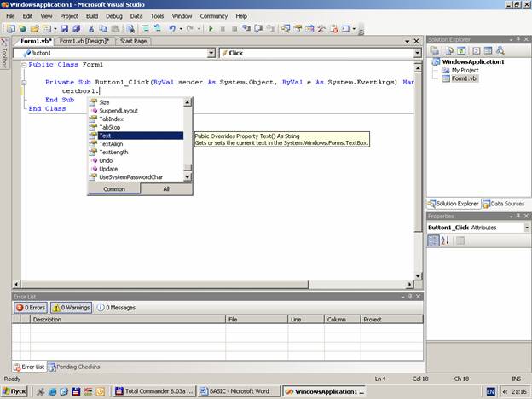The height and width of the screenshot is (399, 532).
Task: Click Solution Explorer View Code icon
Action: (477, 51)
